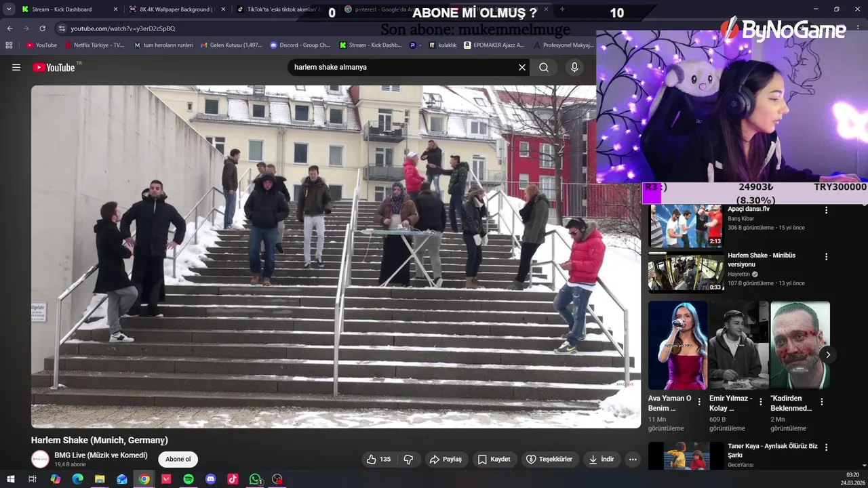This screenshot has width=868, height=488.
Task: Open tum heroların runleri bookmark
Action: tap(163, 45)
